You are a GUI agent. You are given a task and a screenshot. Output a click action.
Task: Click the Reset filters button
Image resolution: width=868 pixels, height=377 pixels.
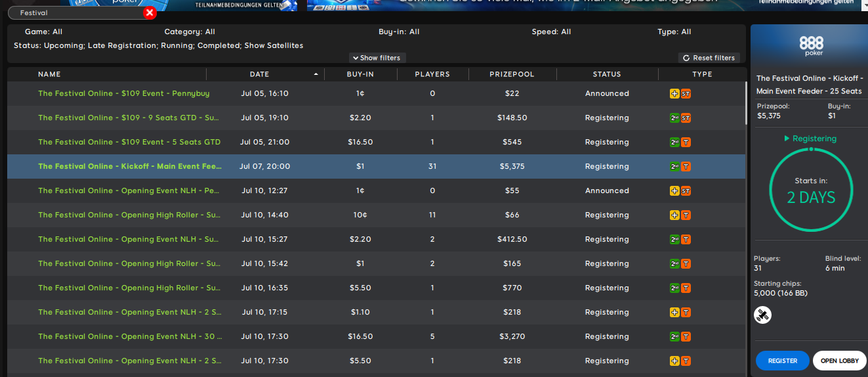(709, 58)
